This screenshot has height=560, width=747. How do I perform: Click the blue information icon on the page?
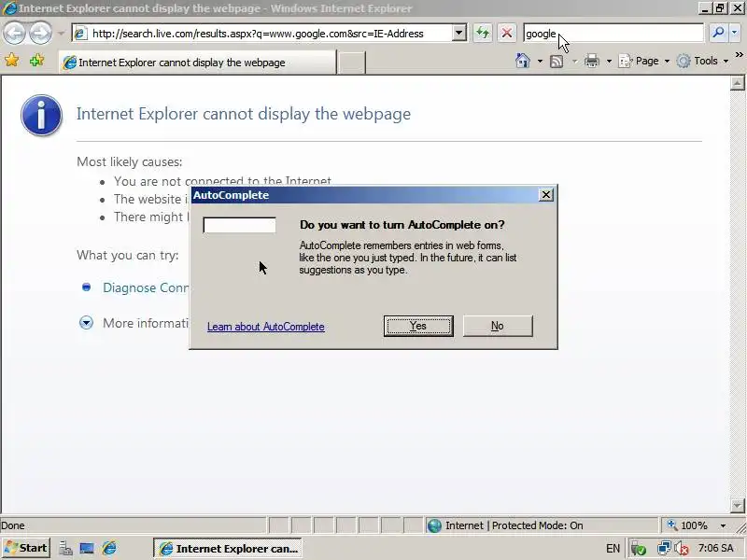click(41, 115)
